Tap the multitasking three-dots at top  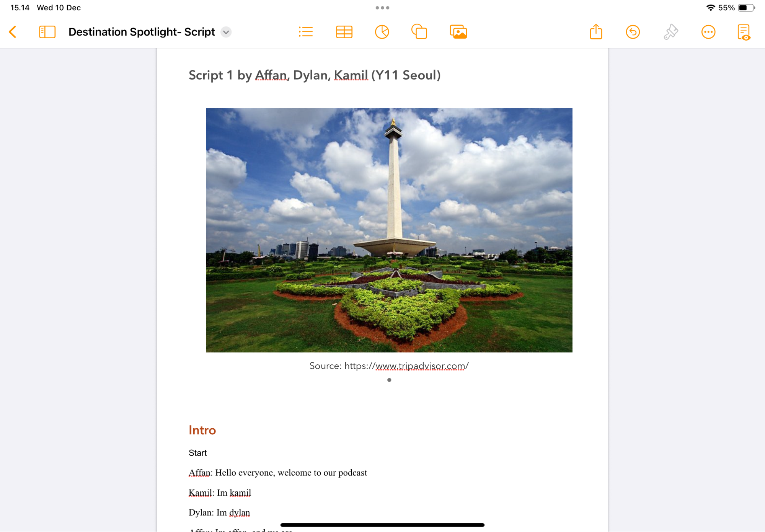382,8
